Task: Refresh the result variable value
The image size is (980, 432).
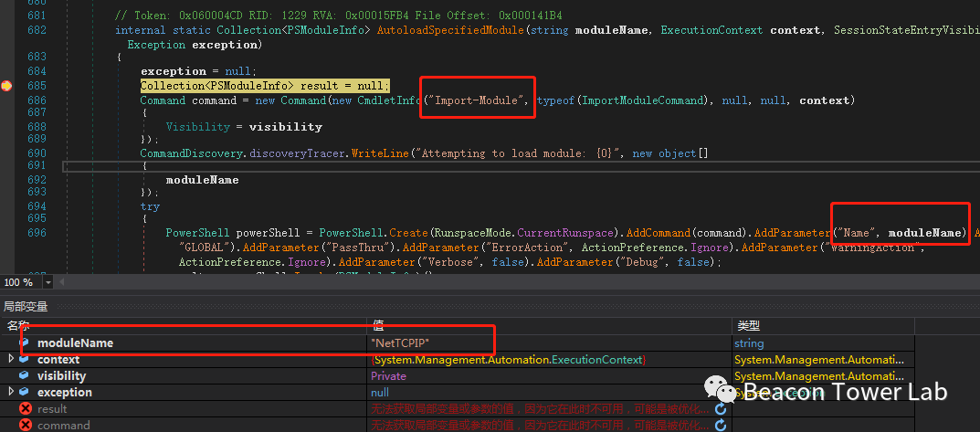Action: [x=721, y=409]
